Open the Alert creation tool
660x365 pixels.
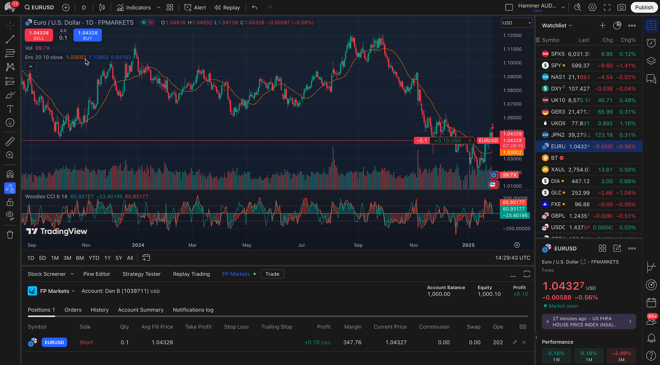pos(195,8)
